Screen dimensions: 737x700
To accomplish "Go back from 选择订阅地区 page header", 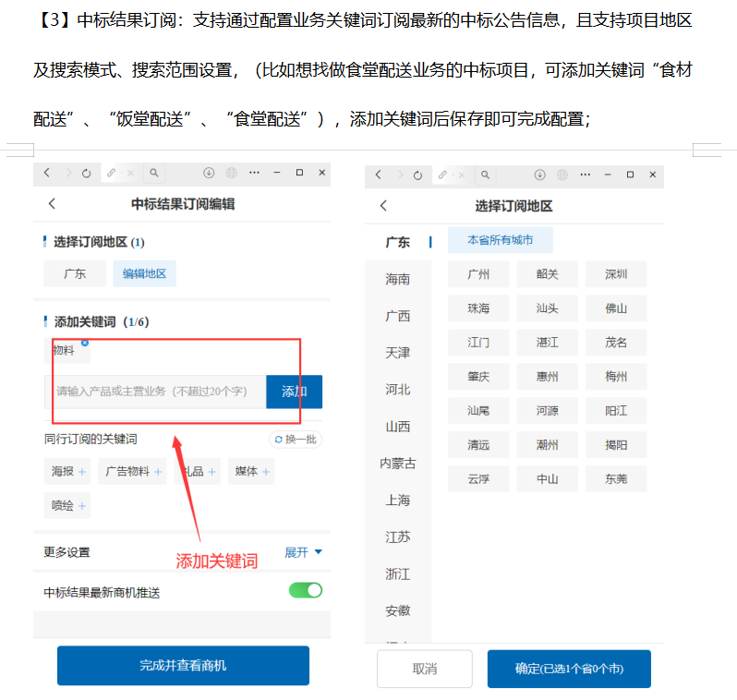I will pos(383,206).
